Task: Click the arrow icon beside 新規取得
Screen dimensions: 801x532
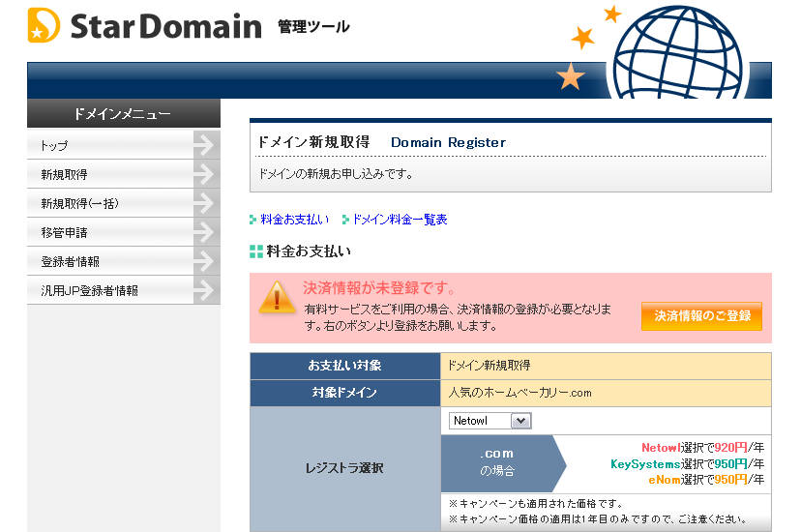Action: point(206,174)
